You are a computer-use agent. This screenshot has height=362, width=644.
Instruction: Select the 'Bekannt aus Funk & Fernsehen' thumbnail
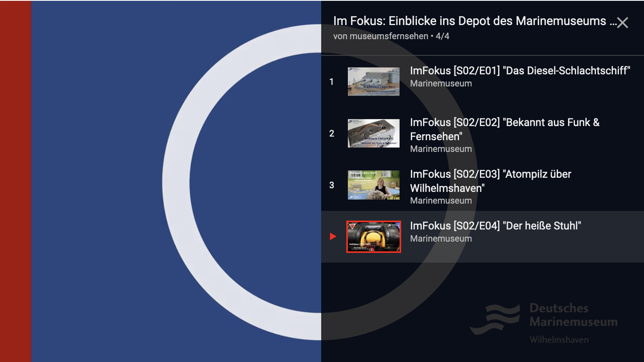tap(373, 133)
